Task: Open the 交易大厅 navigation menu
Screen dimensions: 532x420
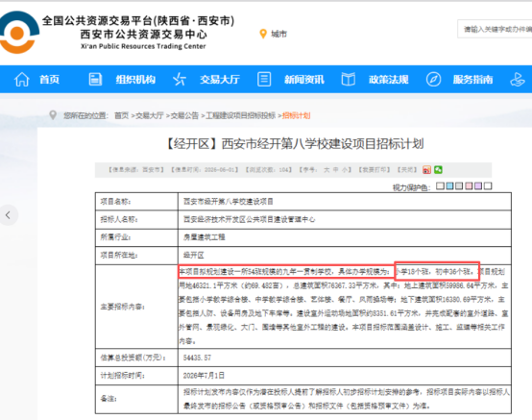Action: pyautogui.click(x=220, y=80)
